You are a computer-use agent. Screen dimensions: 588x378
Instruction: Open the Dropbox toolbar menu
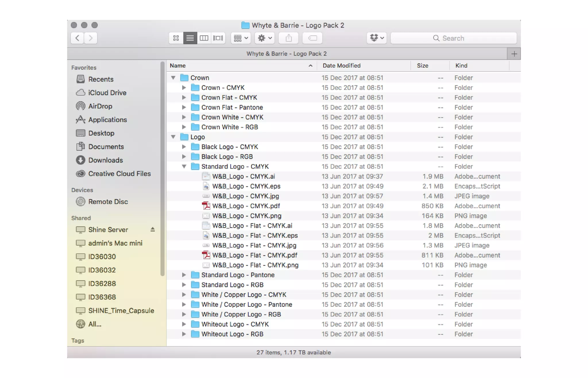[377, 38]
